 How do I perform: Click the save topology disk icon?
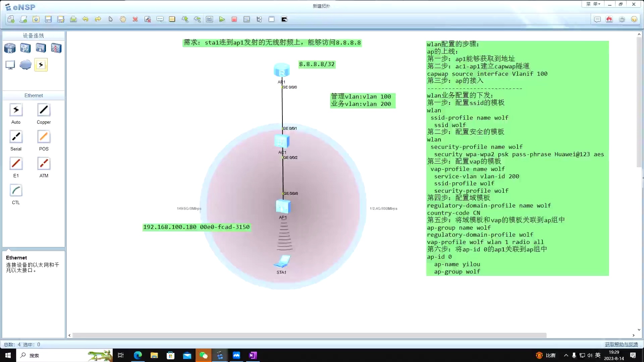tap(48, 19)
